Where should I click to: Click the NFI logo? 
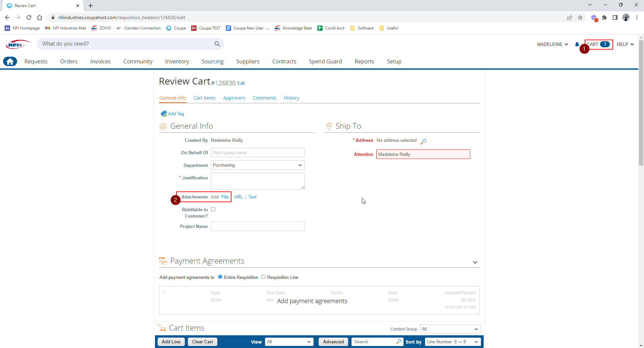click(17, 44)
